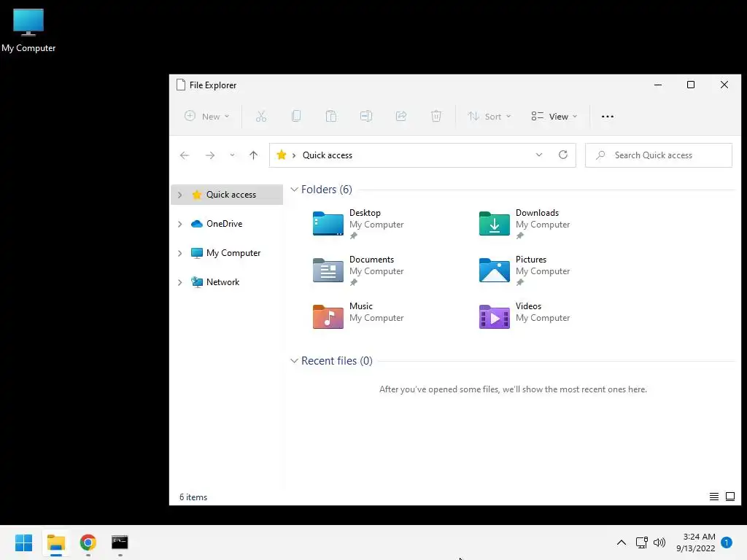Click the Cut scissors icon in toolbar
Image resolution: width=747 pixels, height=560 pixels.
[261, 116]
